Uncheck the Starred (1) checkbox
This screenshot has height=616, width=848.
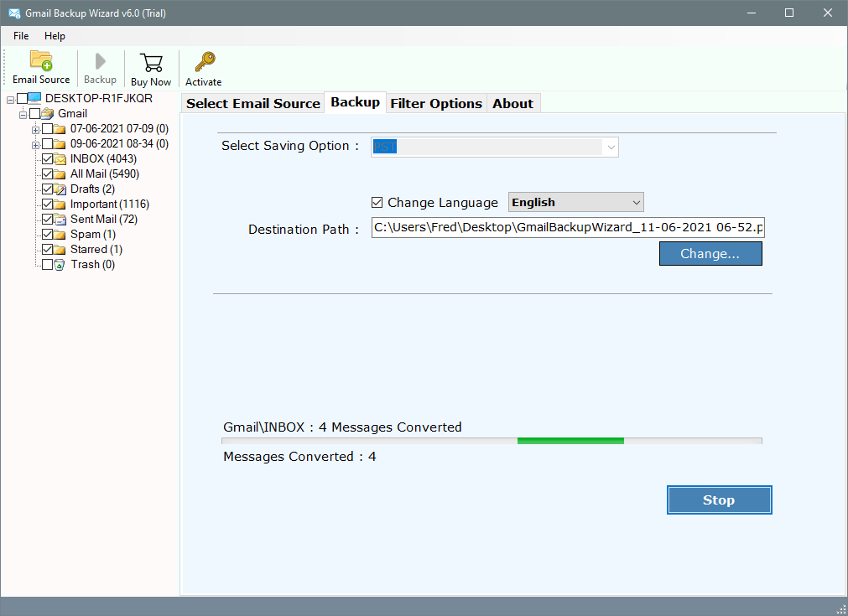click(x=48, y=250)
